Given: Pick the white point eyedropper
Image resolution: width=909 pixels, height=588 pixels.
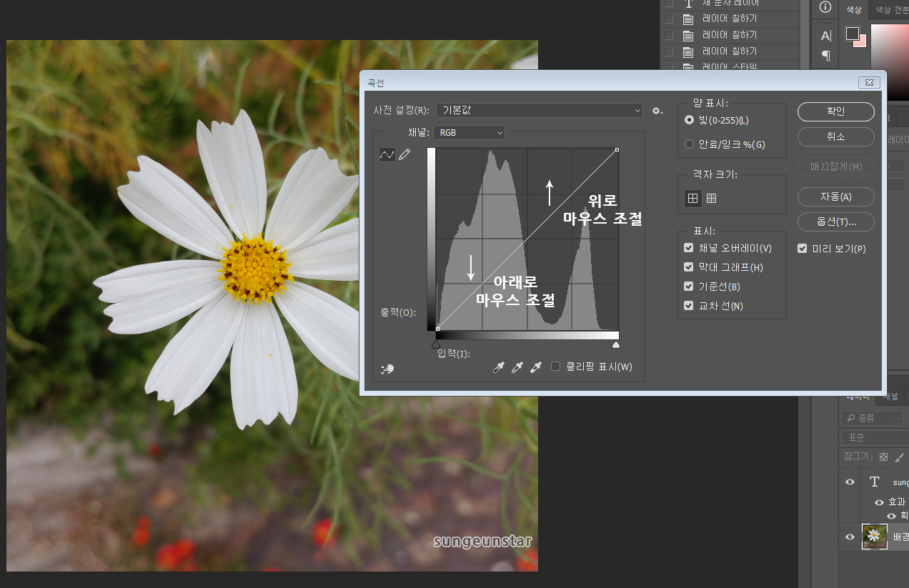Looking at the screenshot, I should point(535,367).
